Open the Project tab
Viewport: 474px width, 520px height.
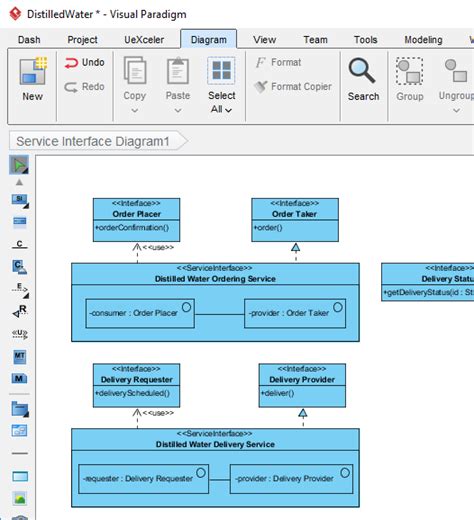(x=82, y=40)
